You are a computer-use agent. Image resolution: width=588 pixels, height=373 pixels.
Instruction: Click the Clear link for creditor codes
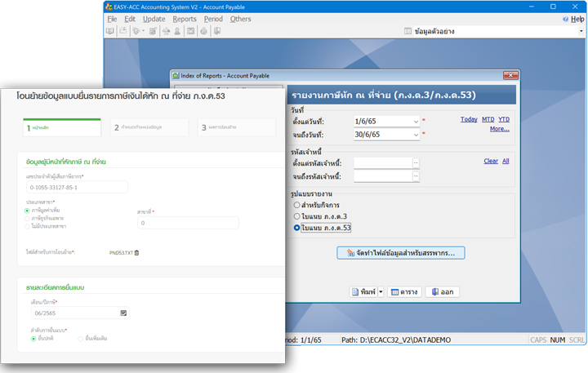[491, 161]
